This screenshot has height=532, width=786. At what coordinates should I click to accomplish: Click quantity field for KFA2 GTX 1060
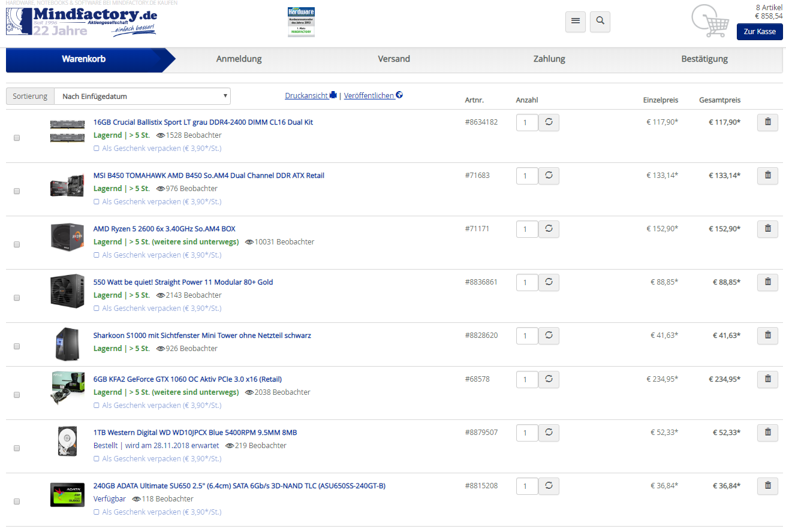527,380
